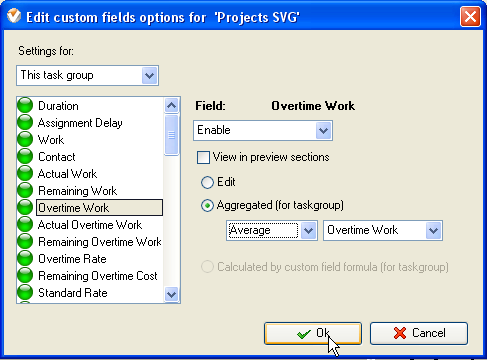The image size is (487, 360).
Task: Expand the Enable field state dropdown
Action: (x=263, y=130)
